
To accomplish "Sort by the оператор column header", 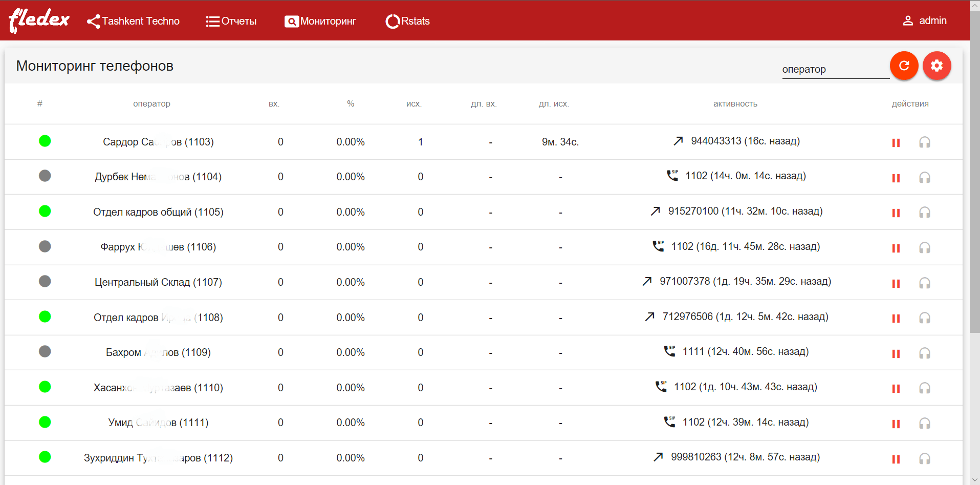I will pos(151,103).
